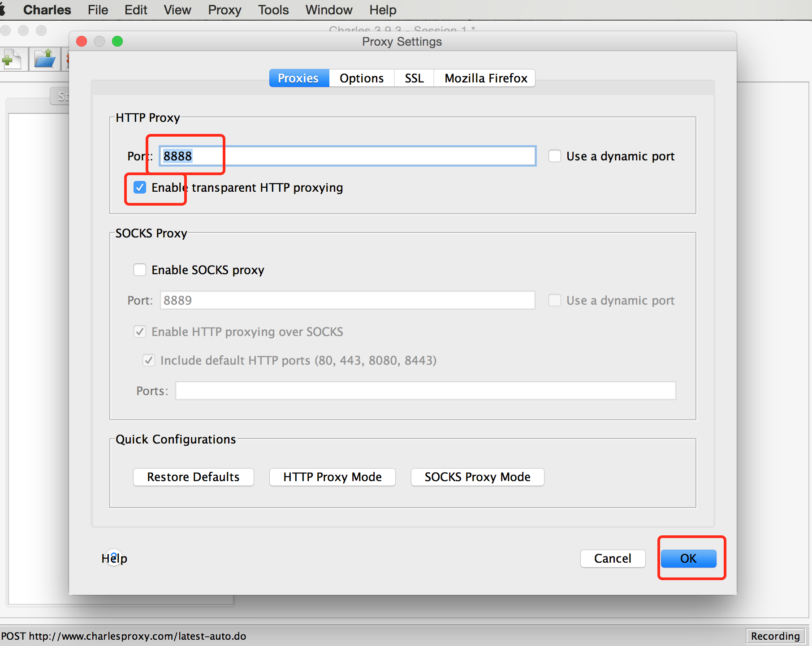The height and width of the screenshot is (646, 812).
Task: Open the File menu
Action: [98, 10]
